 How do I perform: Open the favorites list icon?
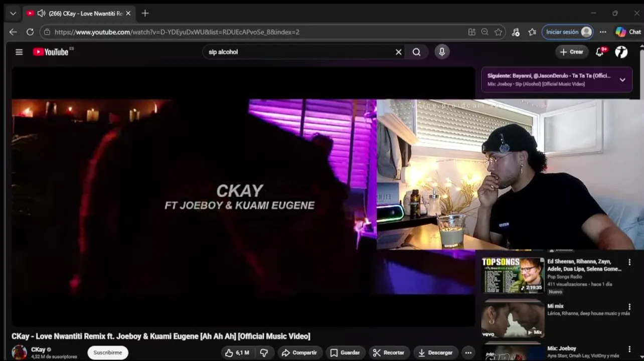pos(532,32)
